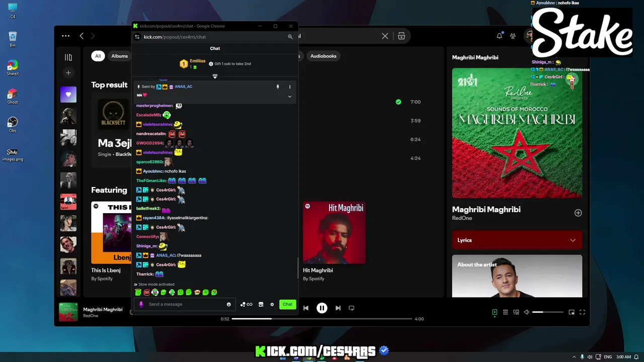Screen dimensions: 644x362
Task: Open Your Library icon in Spotify sidebar
Action: (68, 57)
